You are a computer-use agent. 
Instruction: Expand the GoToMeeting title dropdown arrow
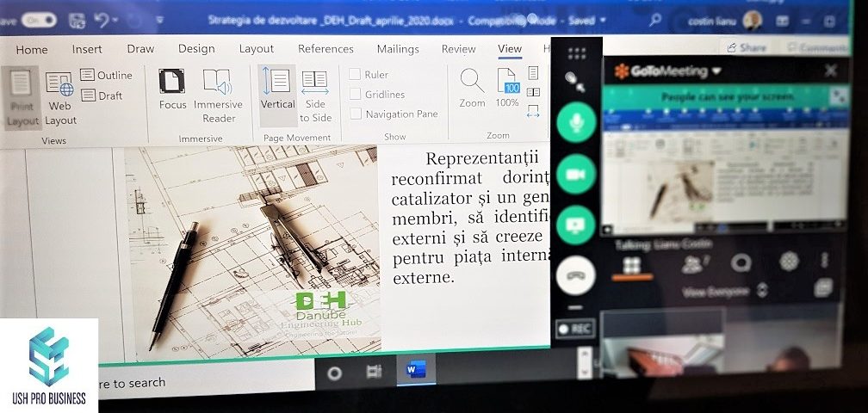[716, 71]
